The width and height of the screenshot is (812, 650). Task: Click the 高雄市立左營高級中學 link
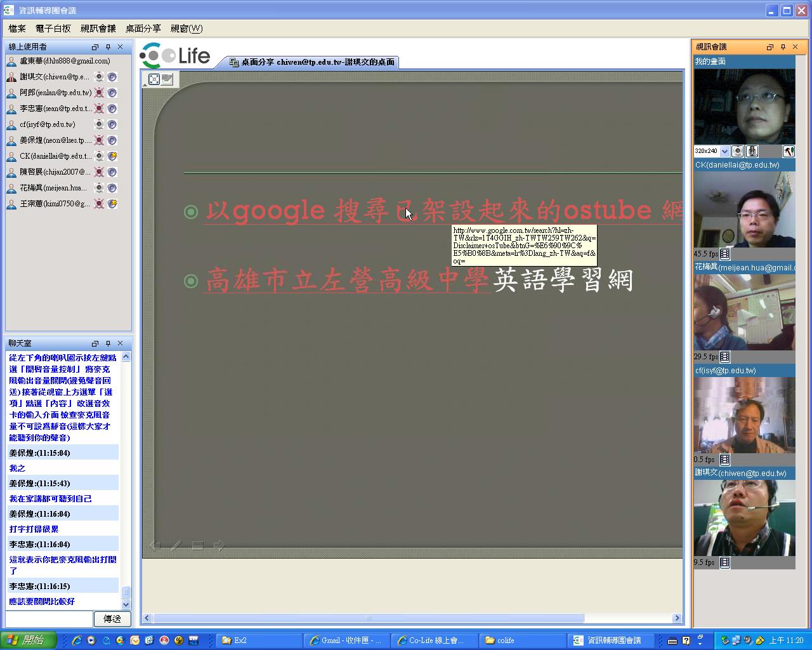click(x=347, y=281)
